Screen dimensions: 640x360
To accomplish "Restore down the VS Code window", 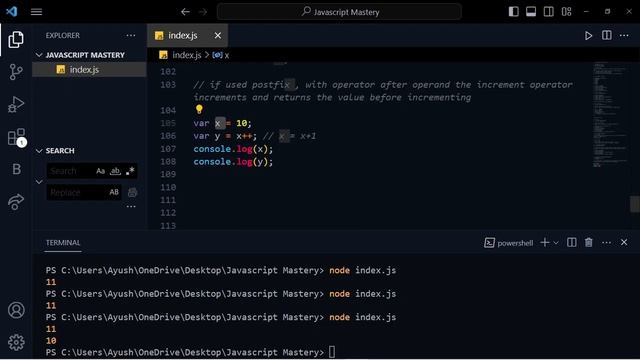I will (607, 12).
